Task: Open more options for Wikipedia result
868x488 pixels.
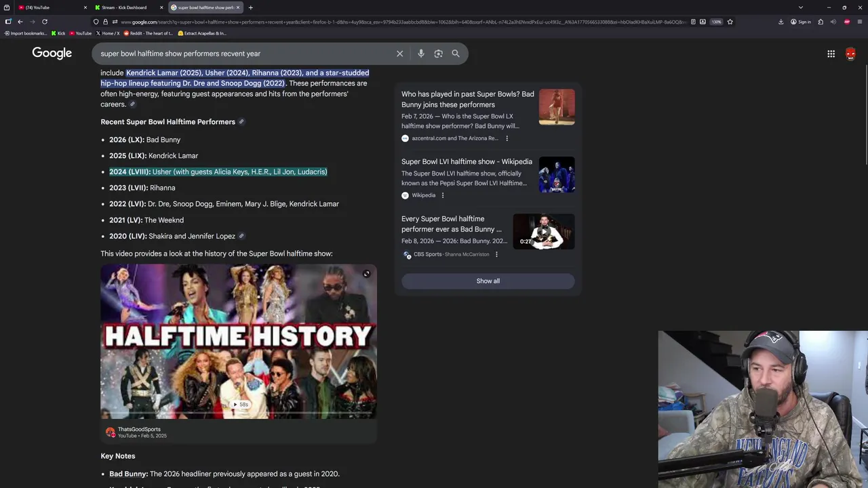Action: pos(443,195)
